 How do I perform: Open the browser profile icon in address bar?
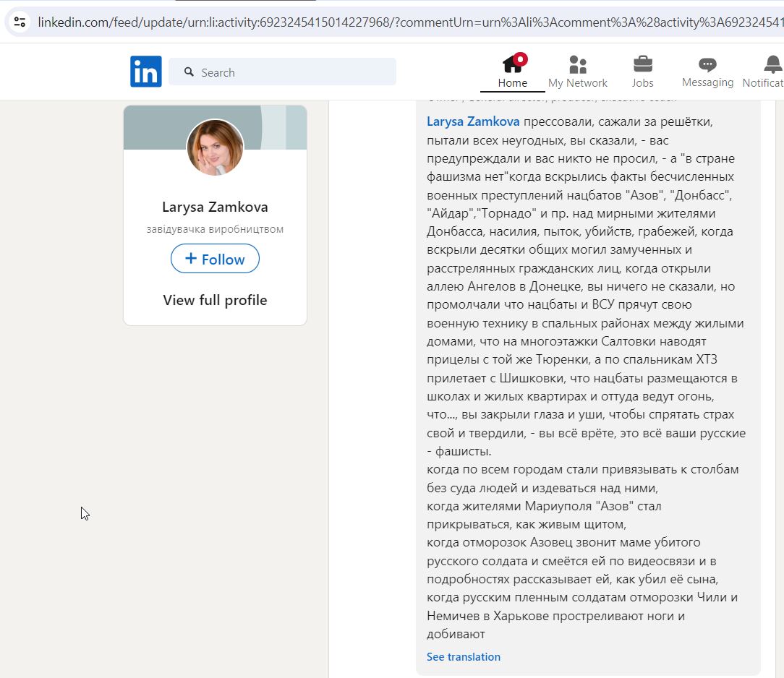tap(20, 22)
